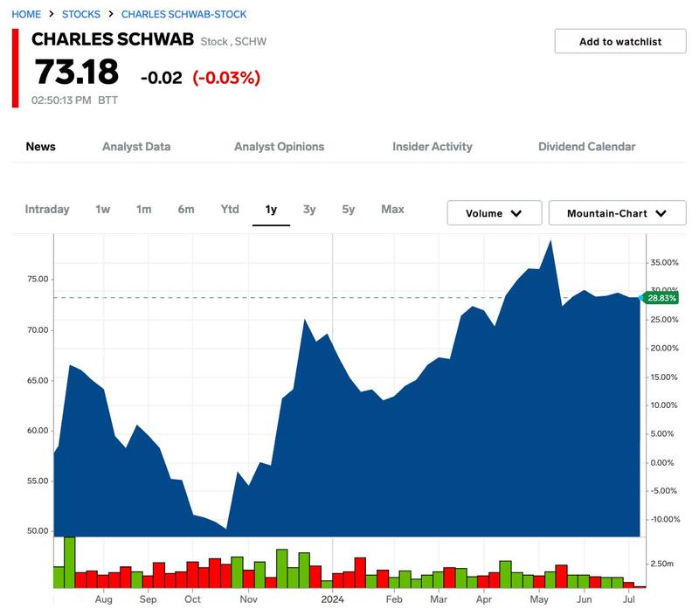Click the 73.18 stock price
Image resolution: width=699 pixels, height=616 pixels.
(77, 72)
